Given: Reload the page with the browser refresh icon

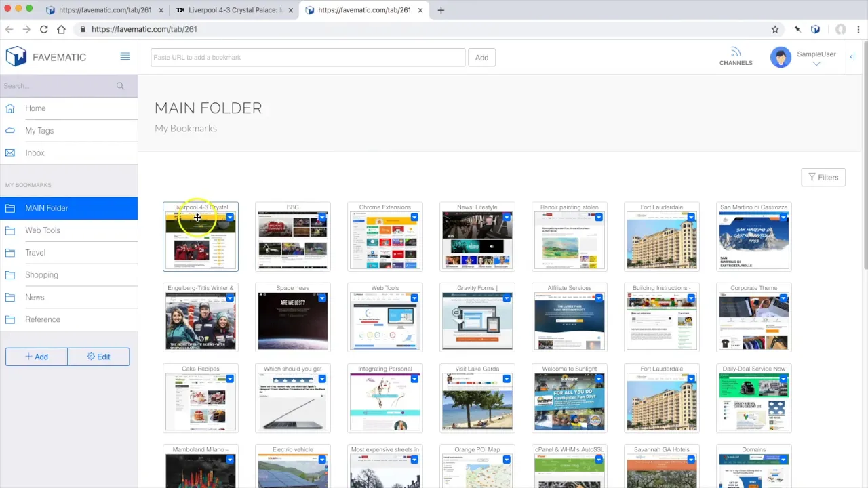Looking at the screenshot, I should click(43, 29).
